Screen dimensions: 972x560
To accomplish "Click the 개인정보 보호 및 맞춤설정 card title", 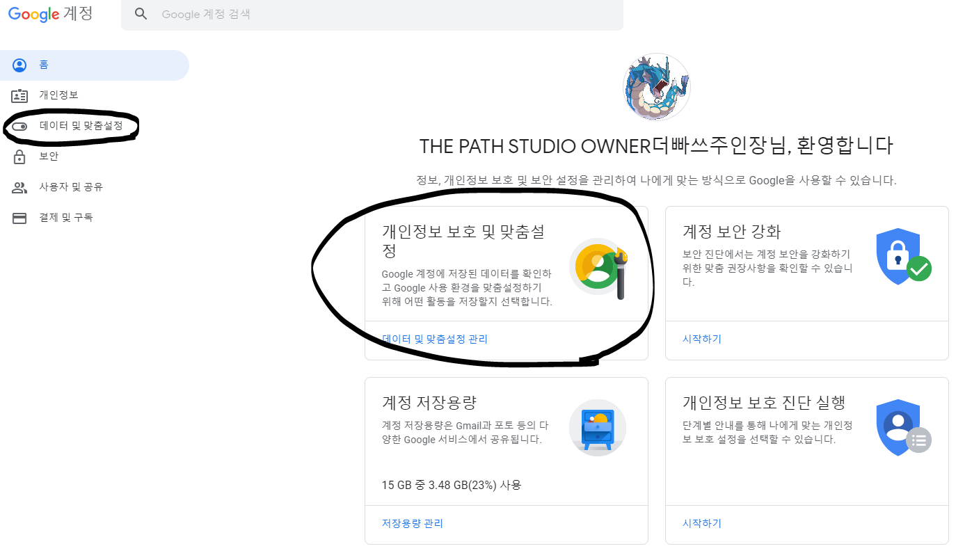I will (x=463, y=241).
